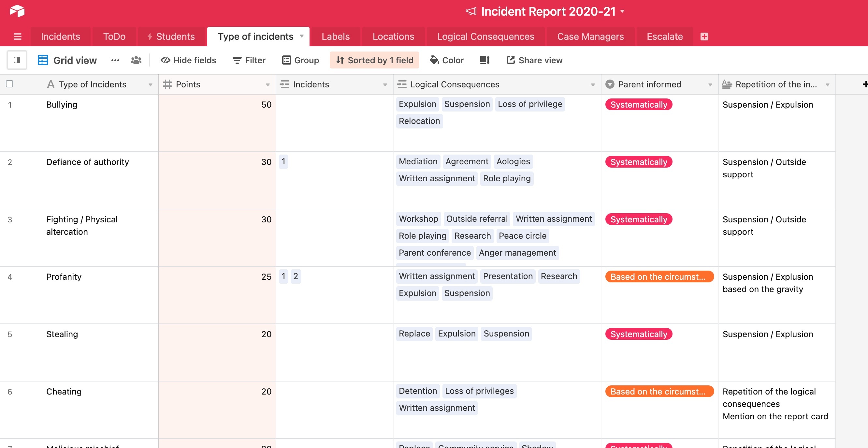Open Incidents column dropdown arrow
Screen dimensions: 868x448
pos(385,85)
